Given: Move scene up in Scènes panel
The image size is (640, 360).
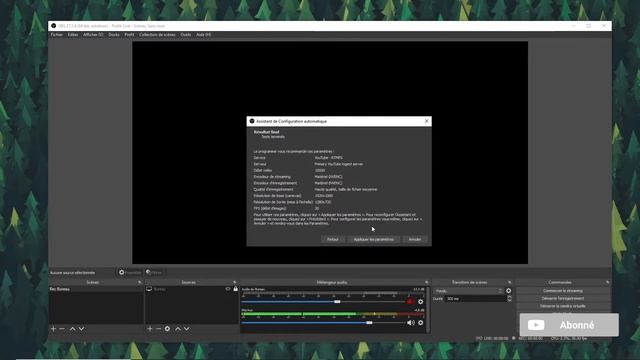Looking at the screenshot, I should pos(73,329).
